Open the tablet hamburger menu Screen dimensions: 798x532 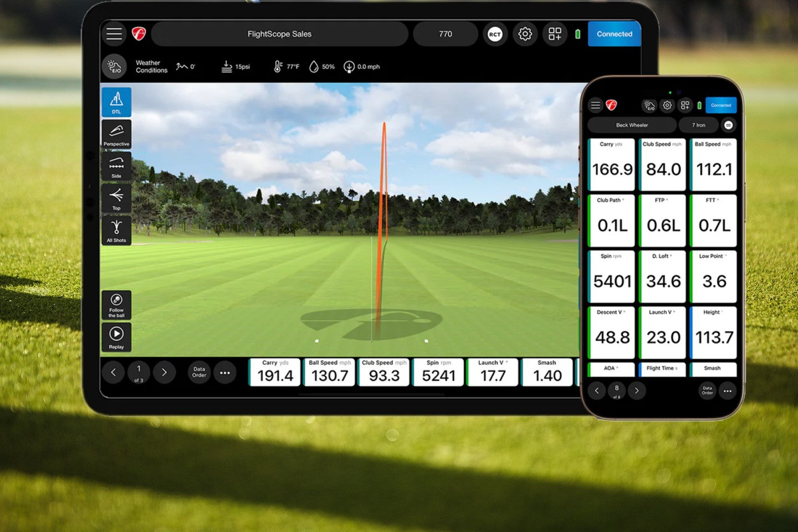[114, 34]
